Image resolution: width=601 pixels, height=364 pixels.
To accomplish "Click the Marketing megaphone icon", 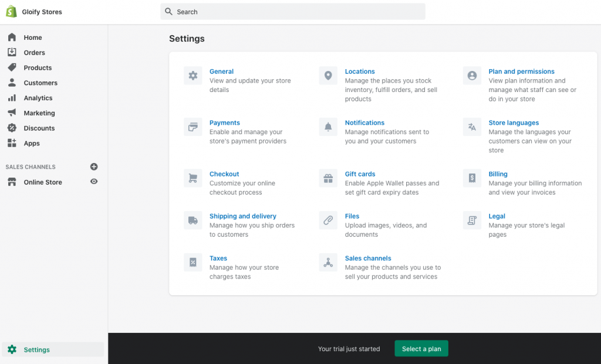I will click(x=12, y=113).
